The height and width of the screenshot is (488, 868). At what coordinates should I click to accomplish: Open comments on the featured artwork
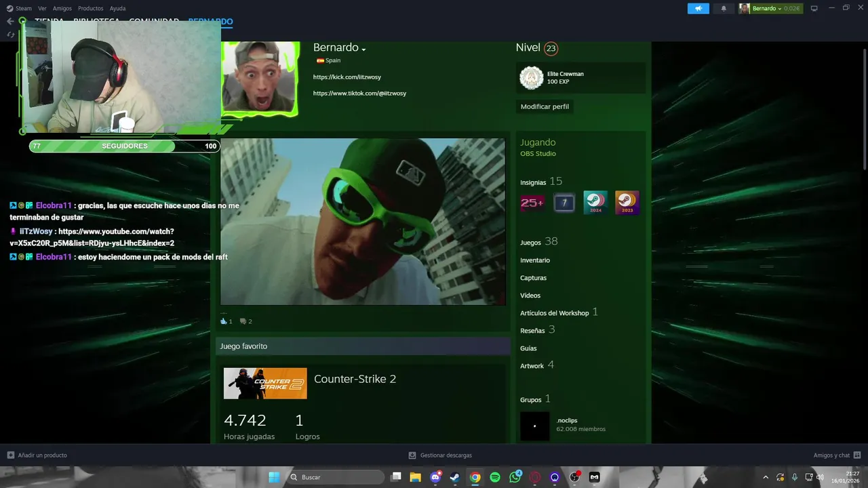tap(243, 321)
